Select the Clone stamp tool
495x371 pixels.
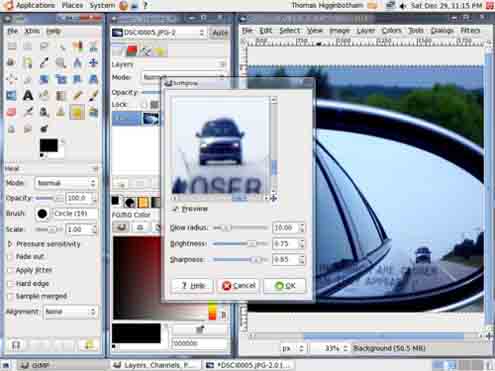coord(61,112)
